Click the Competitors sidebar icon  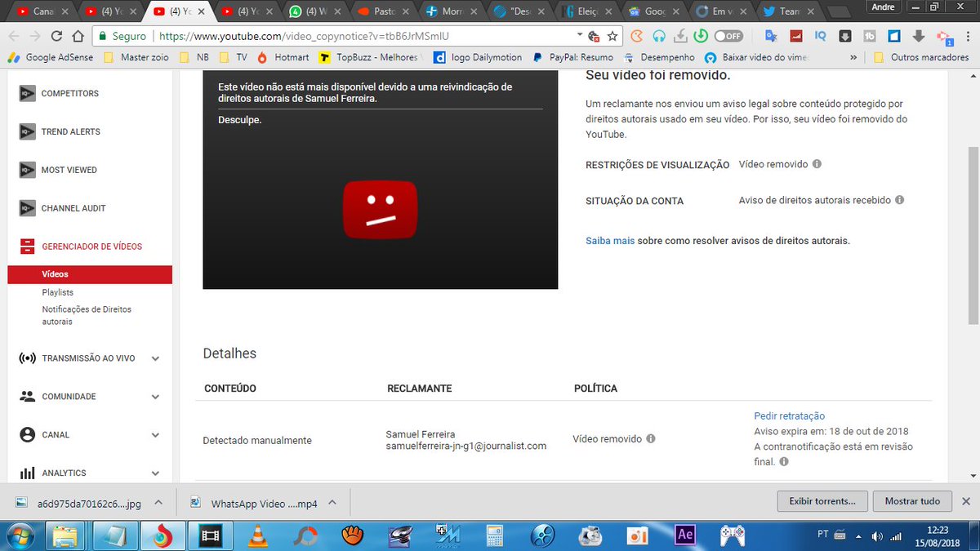27,93
